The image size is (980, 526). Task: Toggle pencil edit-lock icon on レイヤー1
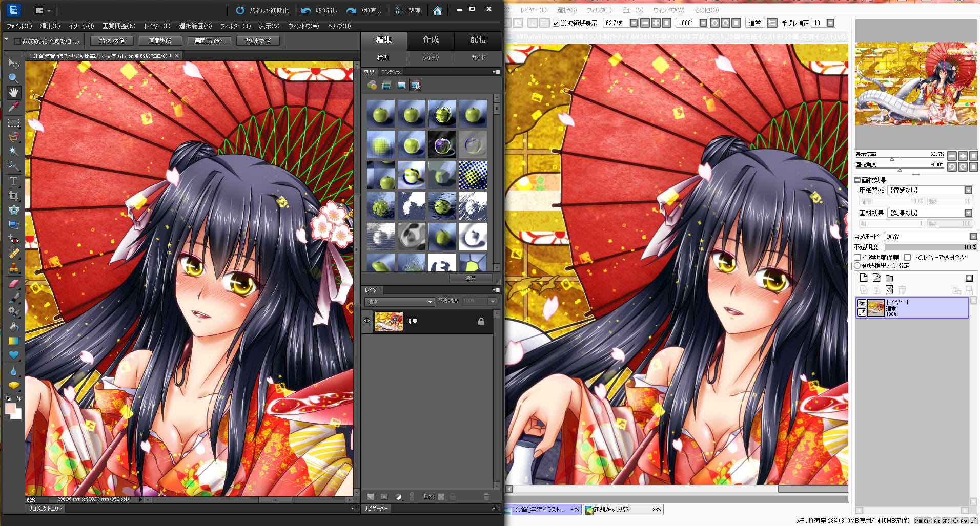point(862,312)
